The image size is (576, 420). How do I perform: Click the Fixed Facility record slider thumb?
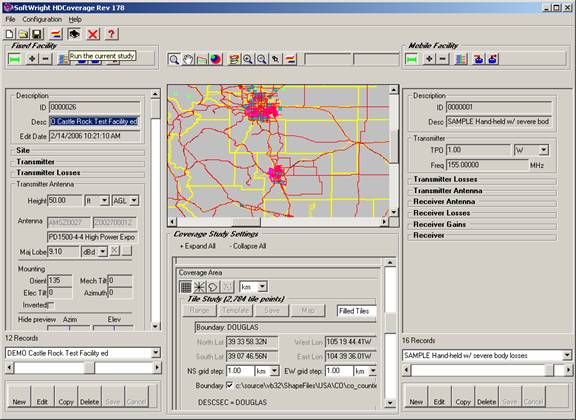[x=89, y=368]
